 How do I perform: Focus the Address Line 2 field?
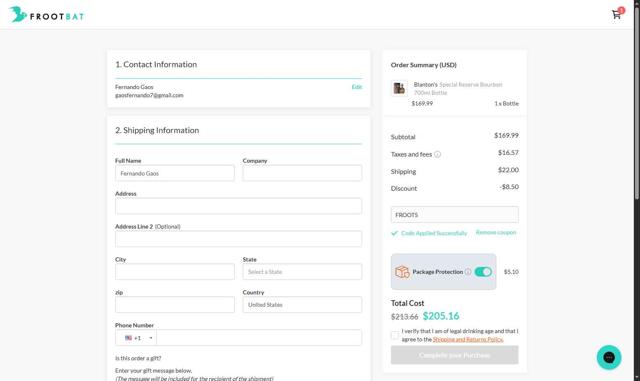238,239
